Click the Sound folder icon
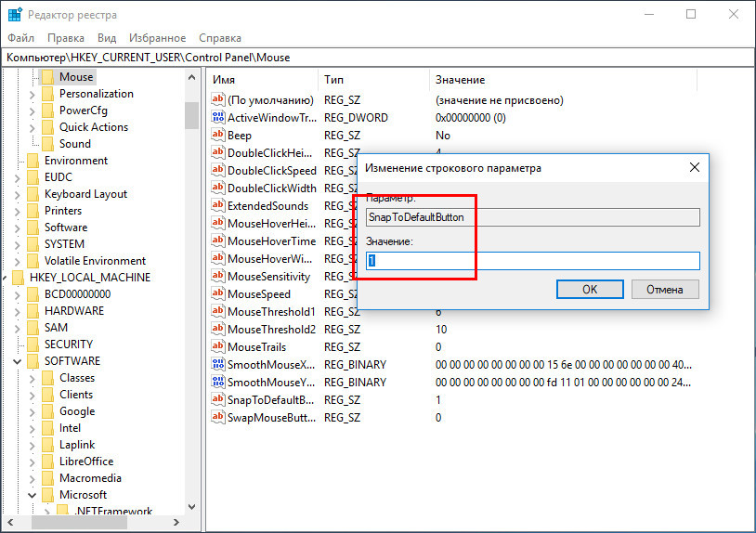The height and width of the screenshot is (533, 756). click(47, 144)
